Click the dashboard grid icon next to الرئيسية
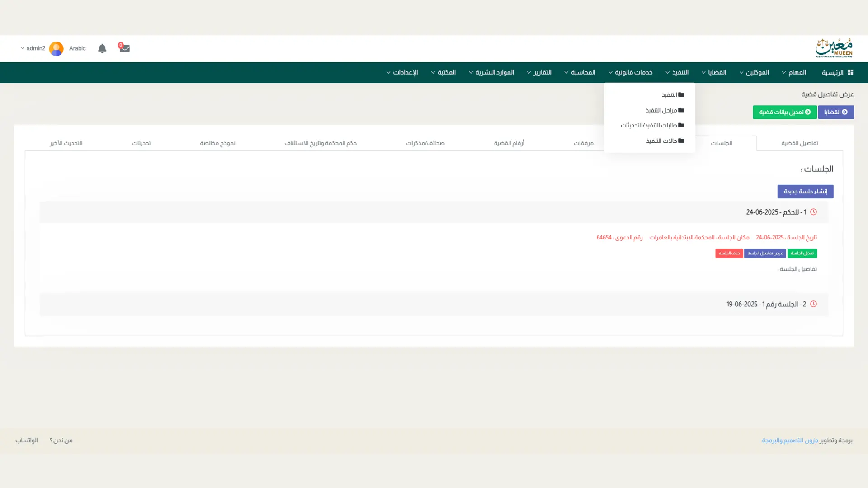868x488 pixels. pyautogui.click(x=850, y=72)
